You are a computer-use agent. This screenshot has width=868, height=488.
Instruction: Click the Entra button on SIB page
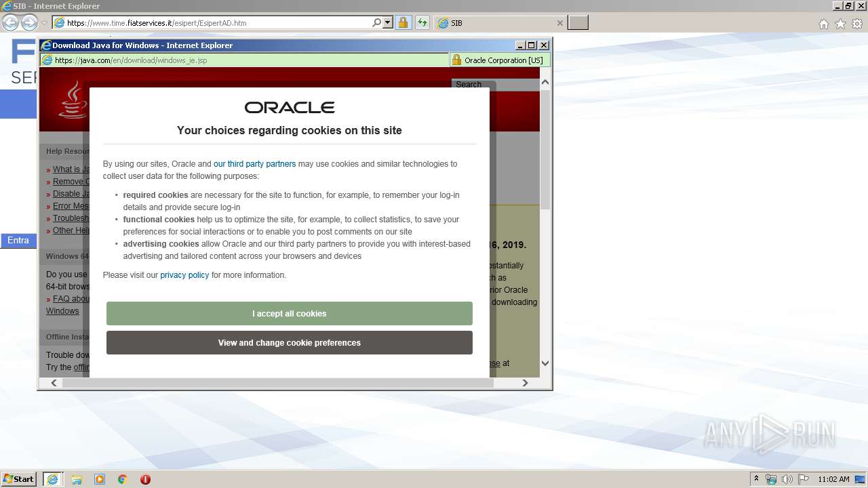[x=18, y=241]
